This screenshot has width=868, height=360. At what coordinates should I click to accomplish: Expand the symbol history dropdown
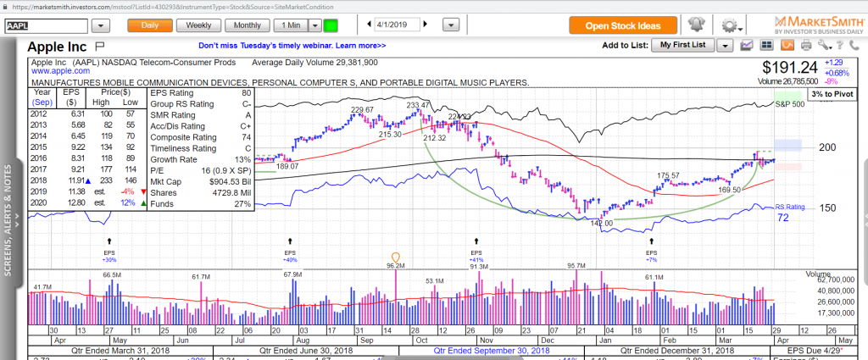(x=100, y=26)
